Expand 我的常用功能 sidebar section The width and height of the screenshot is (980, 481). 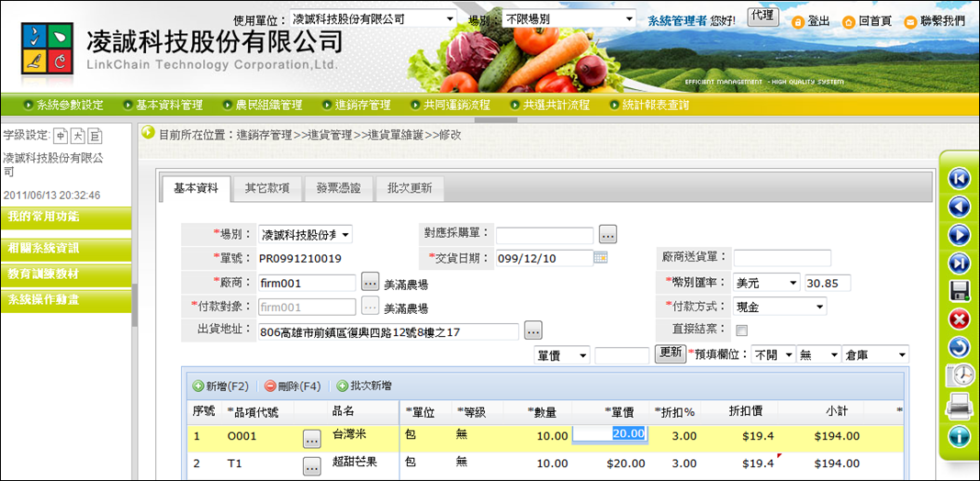(65, 218)
